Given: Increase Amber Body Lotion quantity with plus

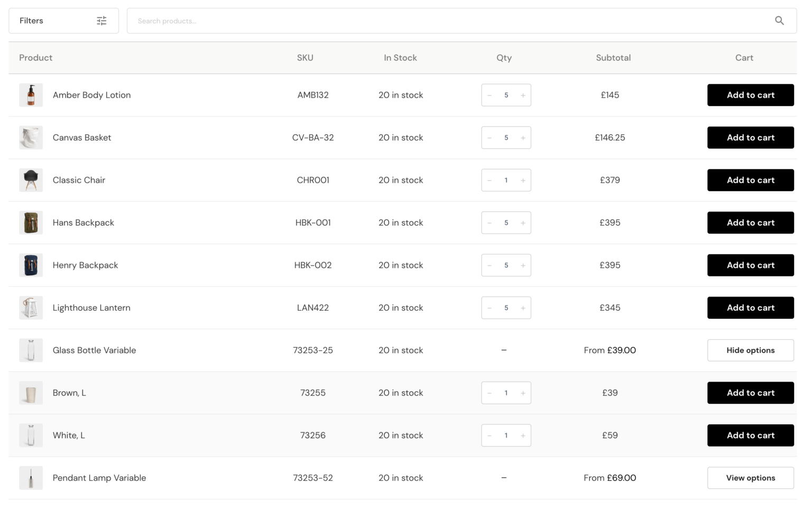Looking at the screenshot, I should (523, 95).
